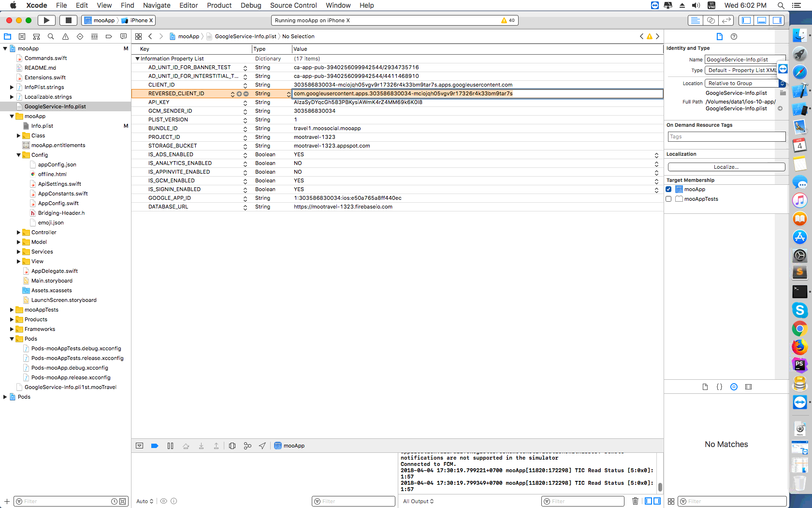Click the Stop button in toolbar
The image size is (812, 508).
click(x=68, y=20)
